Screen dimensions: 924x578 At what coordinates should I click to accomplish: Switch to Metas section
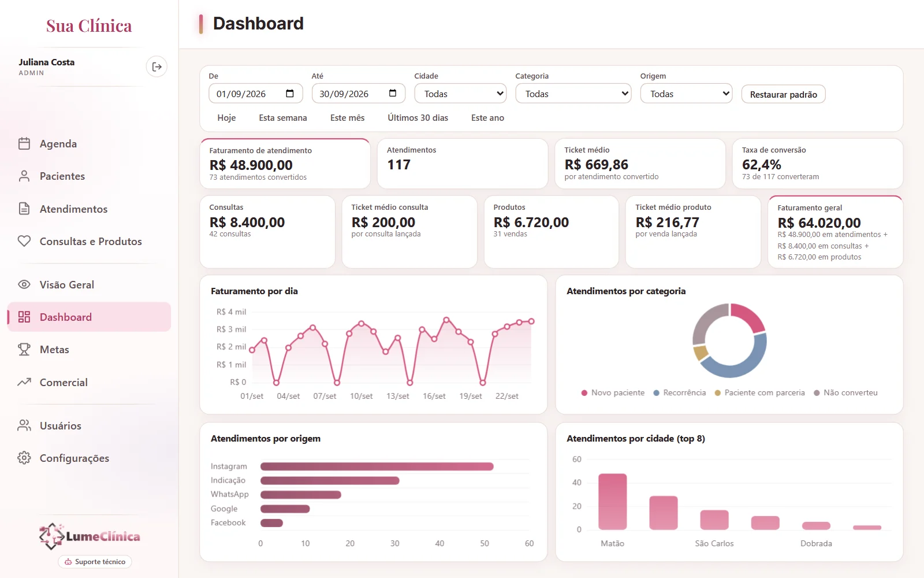pos(89,349)
